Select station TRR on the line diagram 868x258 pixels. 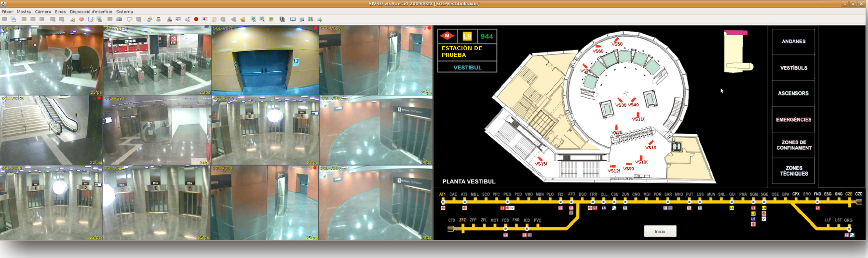coord(593,194)
